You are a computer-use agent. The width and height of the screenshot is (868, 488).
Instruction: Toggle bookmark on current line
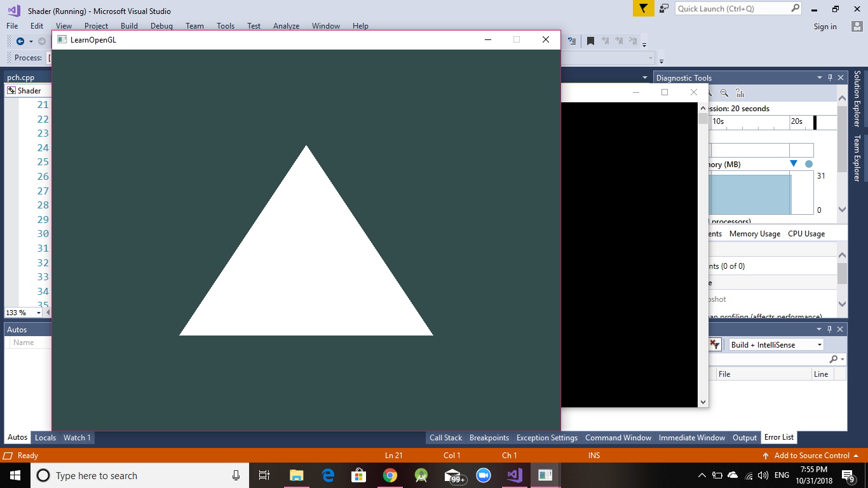(x=590, y=41)
